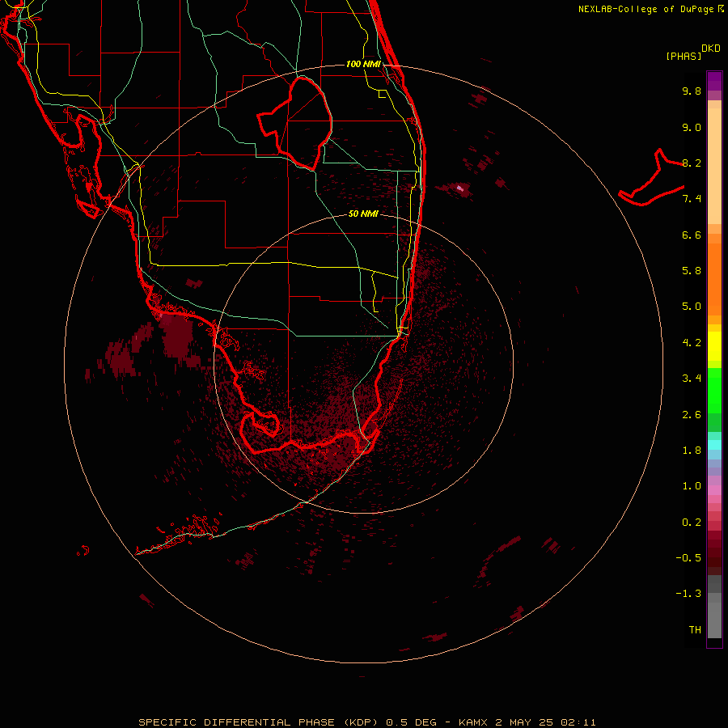This screenshot has height=728, width=728.
Task: Click the KAMX station identifier in the footer
Action: click(472, 722)
